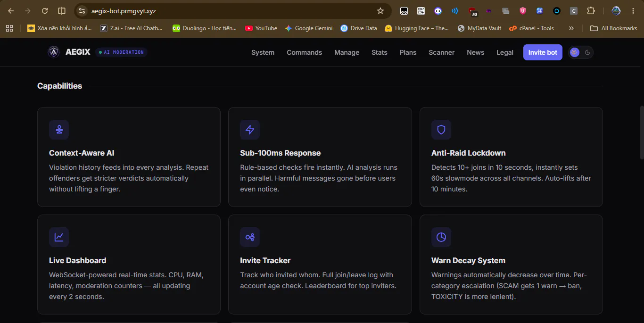The height and width of the screenshot is (323, 644).
Task: Click the gray C extension icon
Action: point(574,11)
